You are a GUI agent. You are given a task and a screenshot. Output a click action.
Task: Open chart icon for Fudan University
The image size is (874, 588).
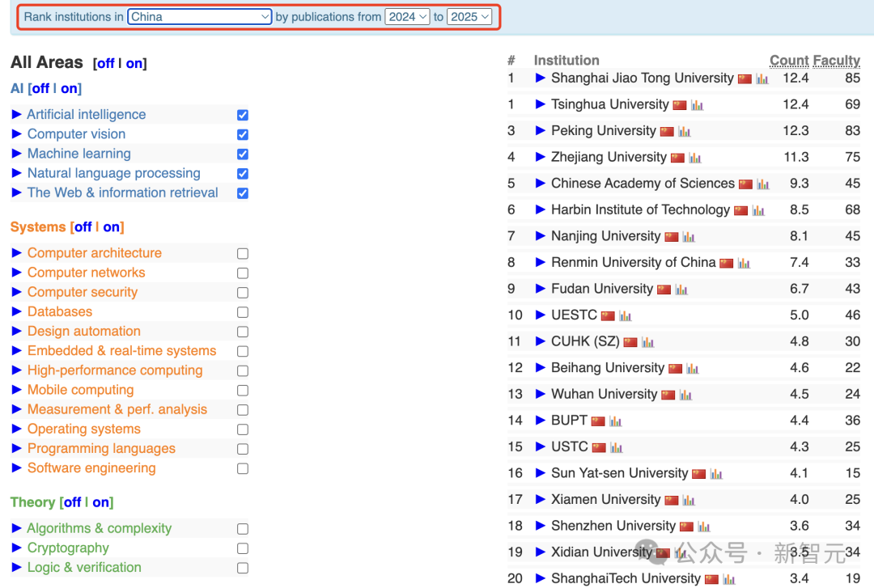pos(681,290)
